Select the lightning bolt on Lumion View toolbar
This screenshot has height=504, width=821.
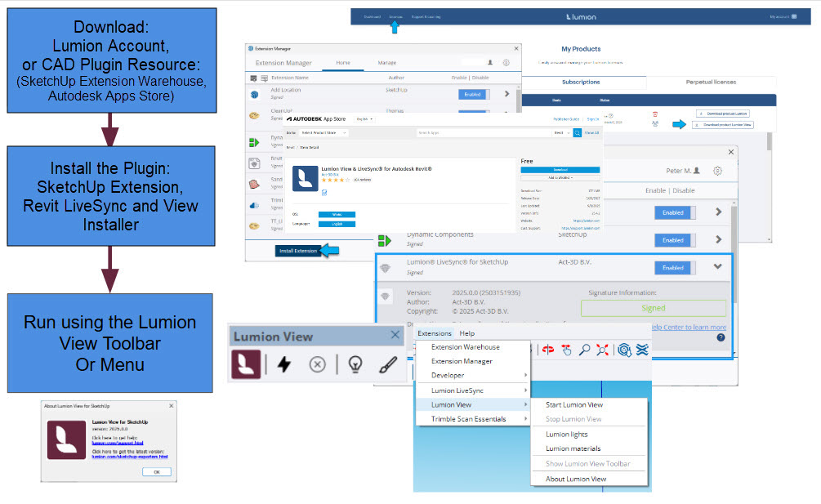coord(283,365)
